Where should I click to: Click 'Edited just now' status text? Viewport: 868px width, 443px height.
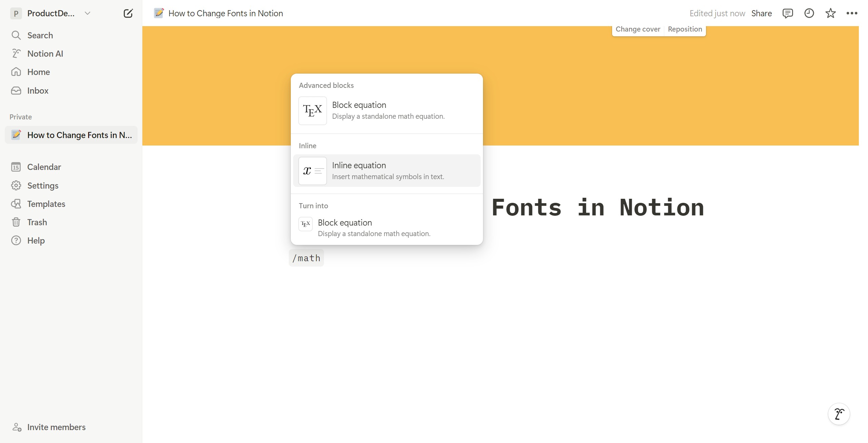[717, 13]
